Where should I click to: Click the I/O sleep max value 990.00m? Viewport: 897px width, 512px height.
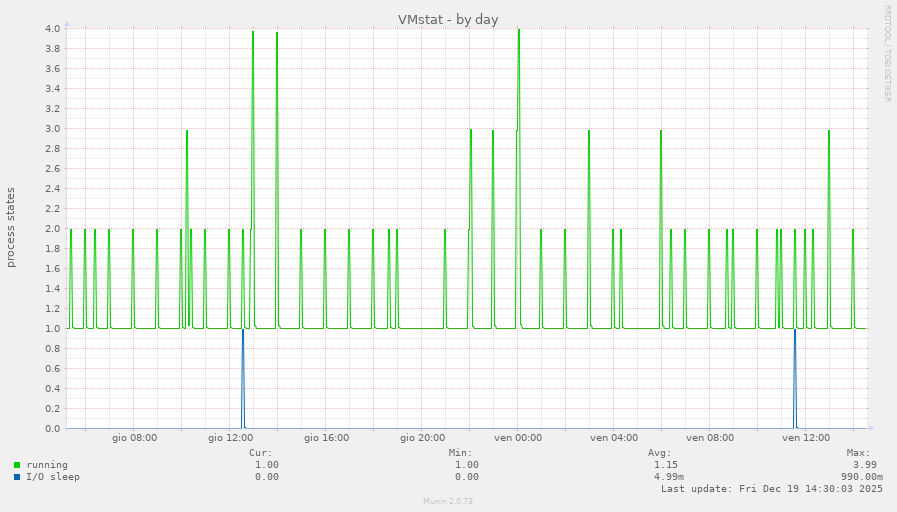click(862, 477)
